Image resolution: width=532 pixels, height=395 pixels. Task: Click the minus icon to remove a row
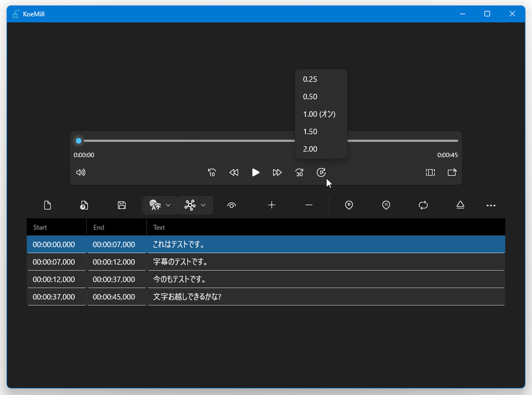[309, 205]
